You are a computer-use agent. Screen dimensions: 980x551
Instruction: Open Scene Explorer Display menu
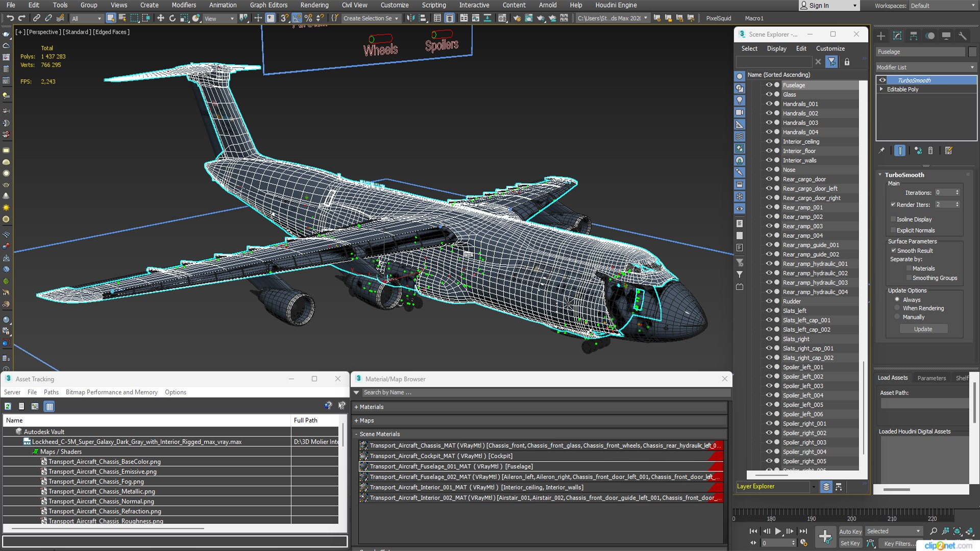[776, 48]
